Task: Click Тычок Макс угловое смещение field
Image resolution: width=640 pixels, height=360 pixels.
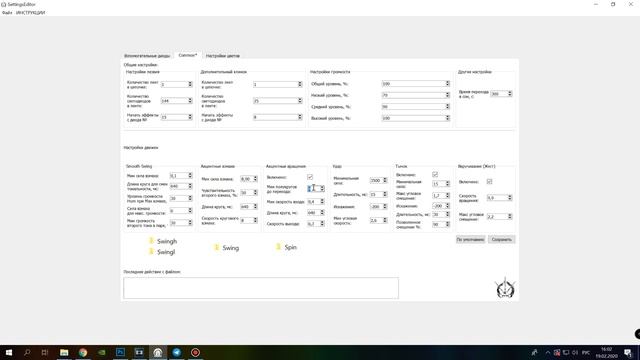Action: point(441,196)
